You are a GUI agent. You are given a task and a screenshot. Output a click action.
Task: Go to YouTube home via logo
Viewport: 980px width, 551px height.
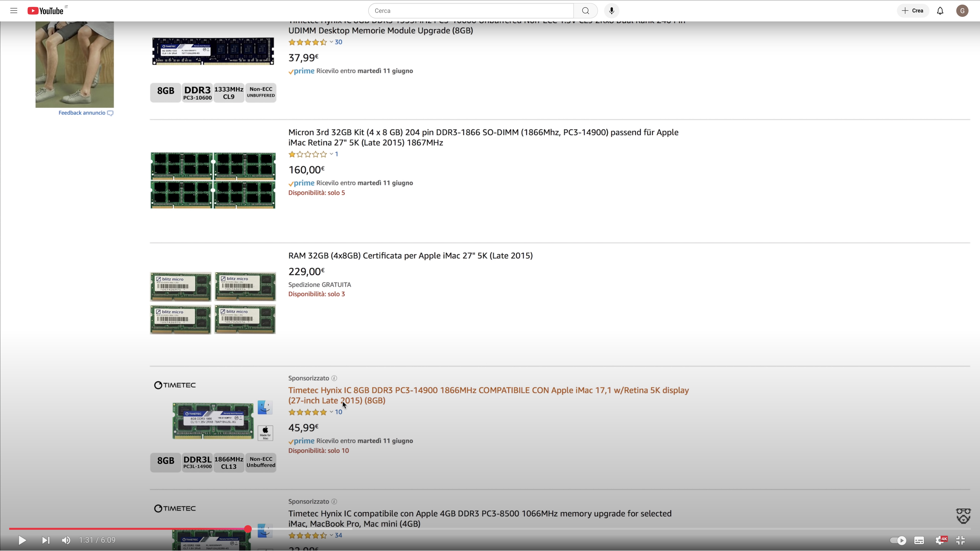[x=46, y=11]
